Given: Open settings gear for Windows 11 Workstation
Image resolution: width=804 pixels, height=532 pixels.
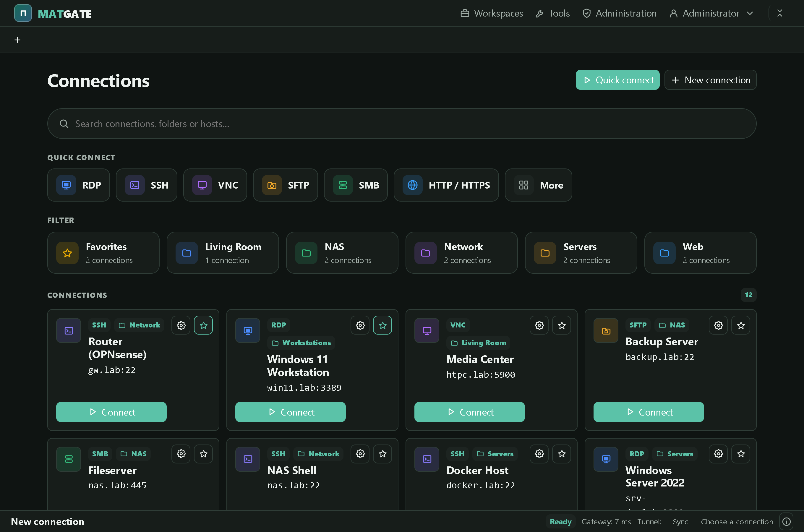Looking at the screenshot, I should coord(360,325).
